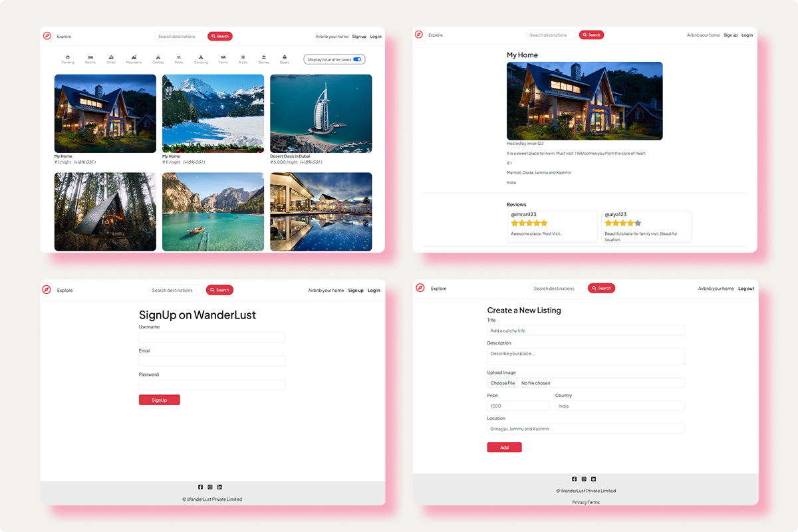Focus the Username input field

pos(211,337)
